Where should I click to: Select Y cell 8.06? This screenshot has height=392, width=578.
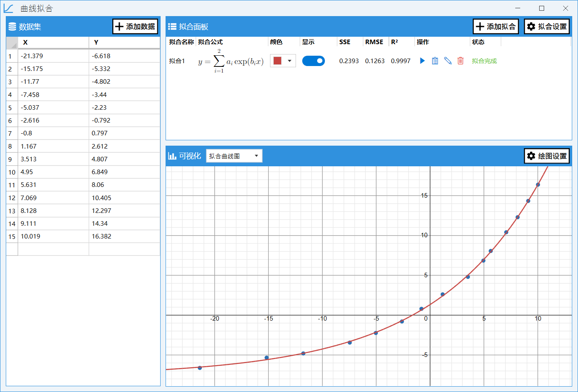[124, 185]
